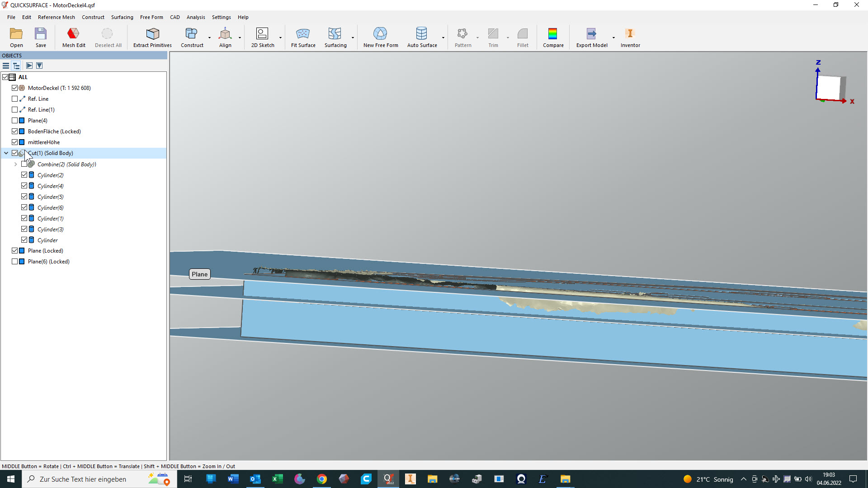This screenshot has height=488, width=868.
Task: Click the Plane label in viewport
Action: pos(199,274)
